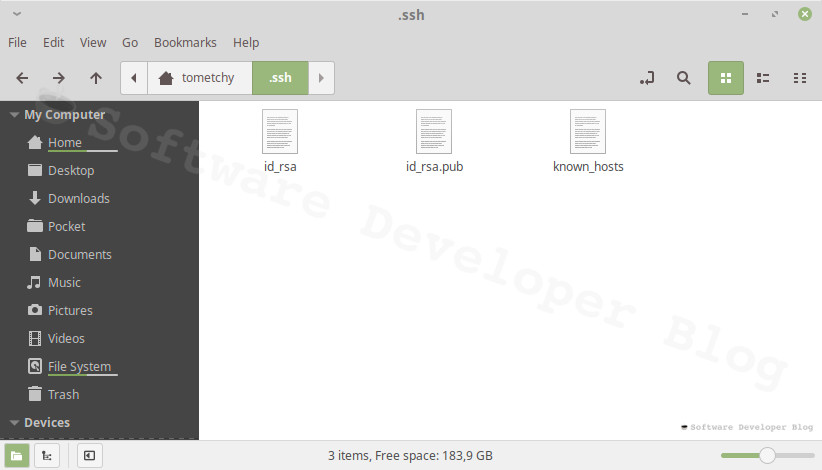Click the id_rsa.pub file name label
This screenshot has width=822, height=470.
point(435,167)
